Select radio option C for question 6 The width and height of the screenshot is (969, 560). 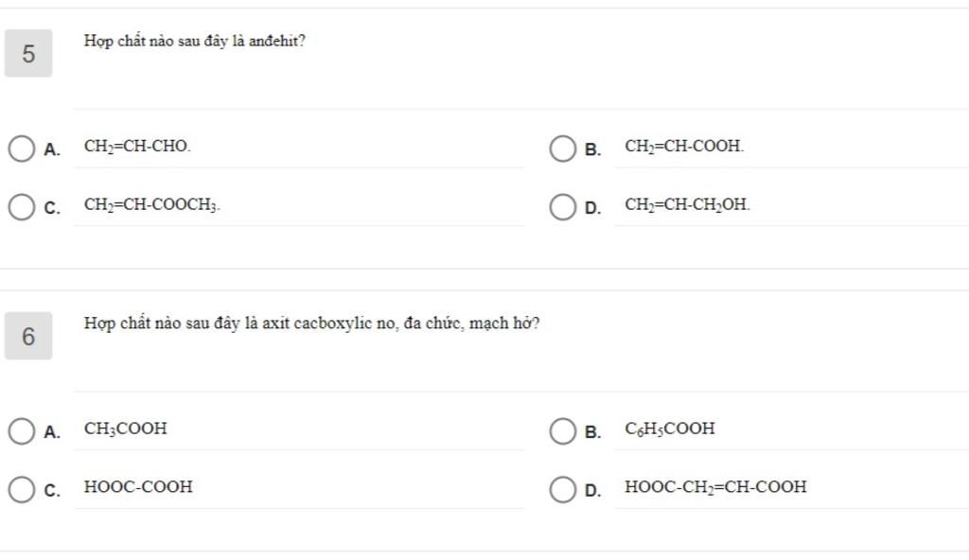pos(21,489)
